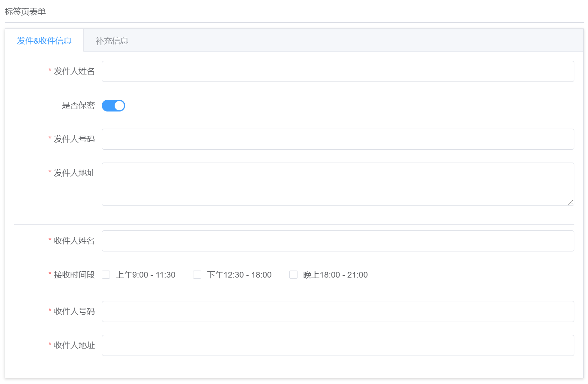Click the 发件人姓名 label
Image resolution: width=588 pixels, height=384 pixels.
[x=74, y=71]
